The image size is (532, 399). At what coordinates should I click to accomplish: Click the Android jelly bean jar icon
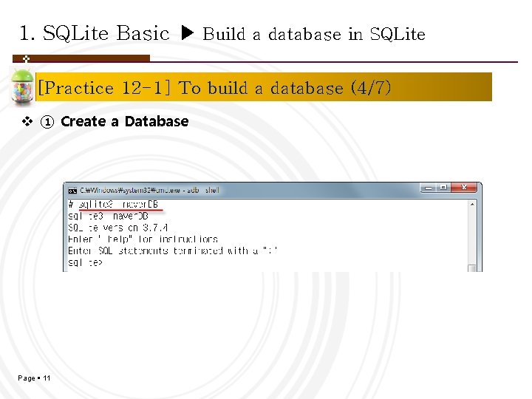pos(22,86)
